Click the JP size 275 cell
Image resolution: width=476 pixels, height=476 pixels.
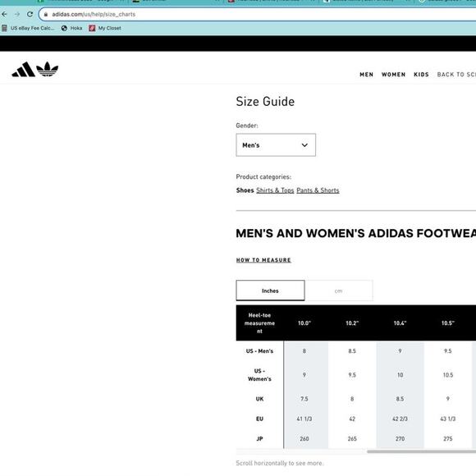pos(448,439)
